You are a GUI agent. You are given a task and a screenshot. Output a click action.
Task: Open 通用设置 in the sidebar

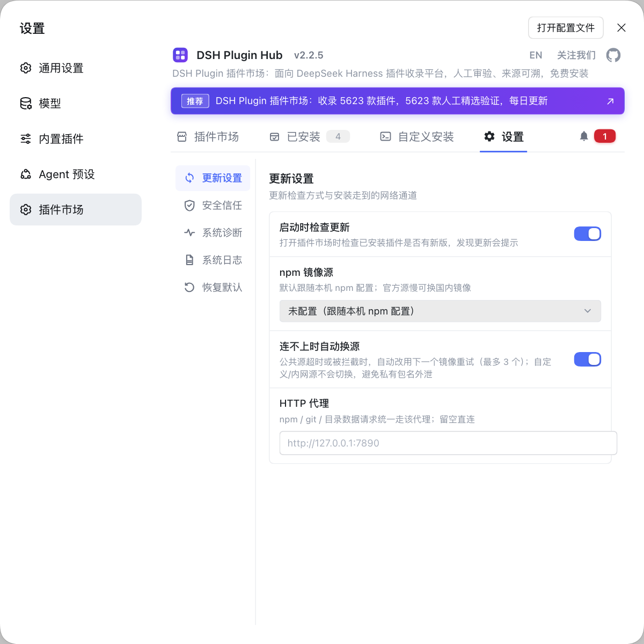click(76, 68)
